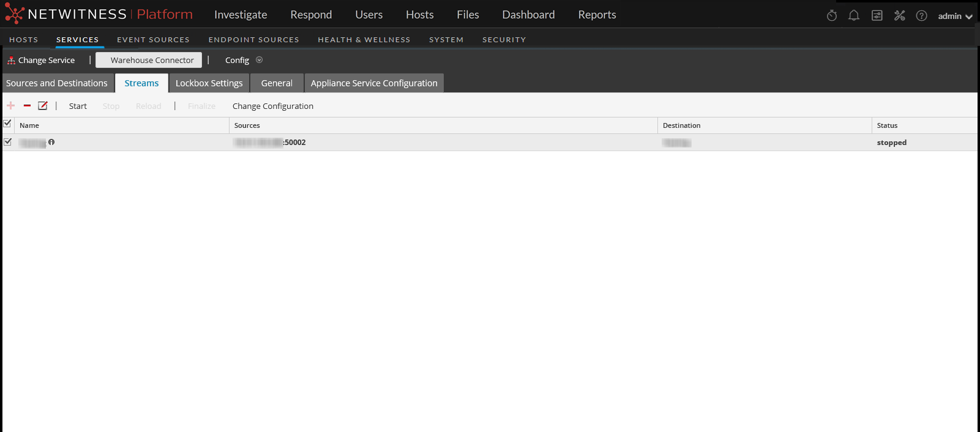Click the red plus add stream icon
The height and width of the screenshot is (432, 980).
pos(10,106)
